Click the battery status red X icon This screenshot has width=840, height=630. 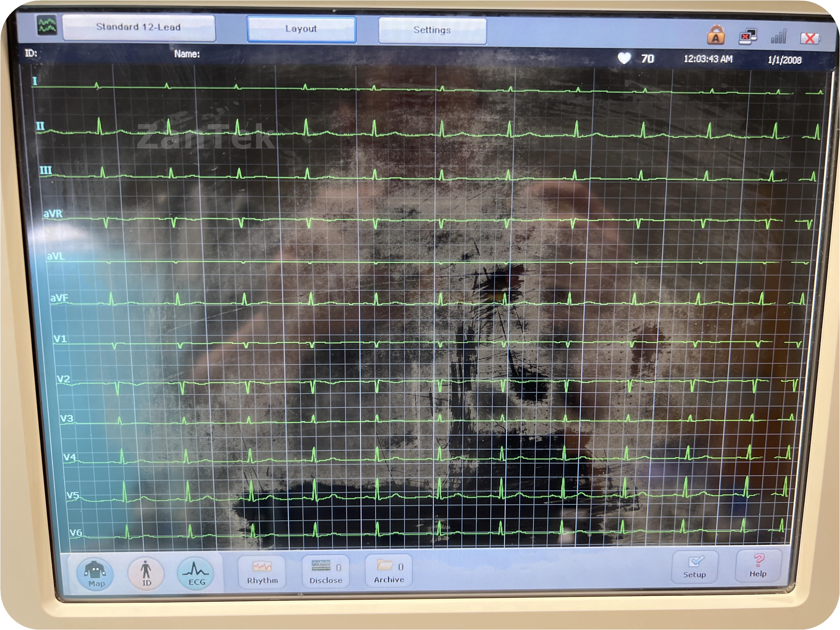tap(810, 38)
